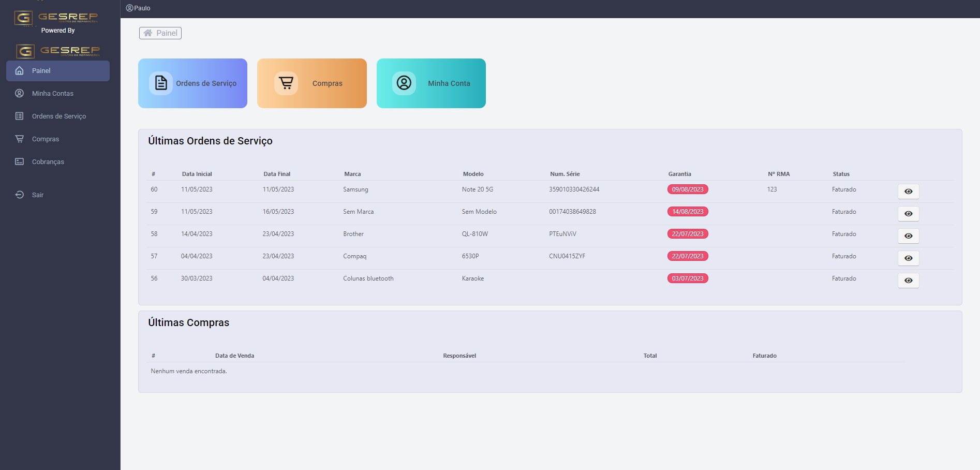View order 60 with the eye button
Image resolution: width=980 pixels, height=470 pixels.
tap(908, 192)
